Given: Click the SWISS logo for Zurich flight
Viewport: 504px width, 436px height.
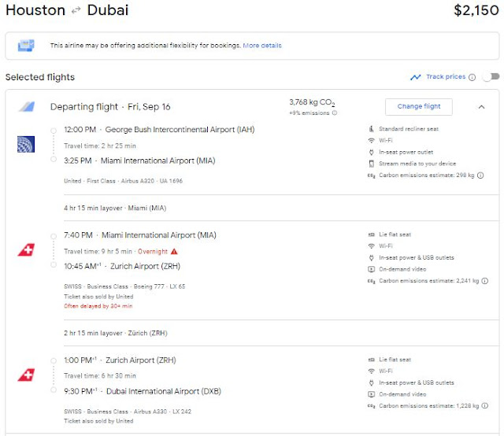Looking at the screenshot, I should click(x=25, y=374).
